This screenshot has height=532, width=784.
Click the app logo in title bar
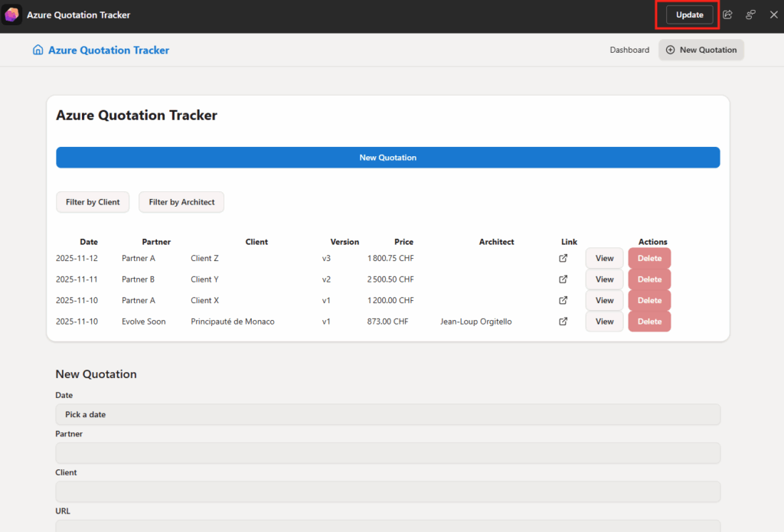coord(12,15)
